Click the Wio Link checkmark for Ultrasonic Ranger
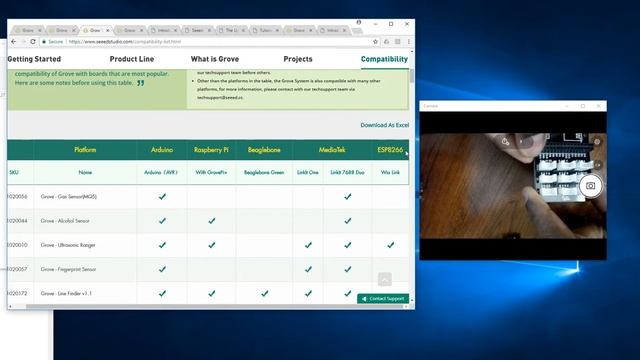Viewport: 640px width, 360px height. [x=391, y=245]
